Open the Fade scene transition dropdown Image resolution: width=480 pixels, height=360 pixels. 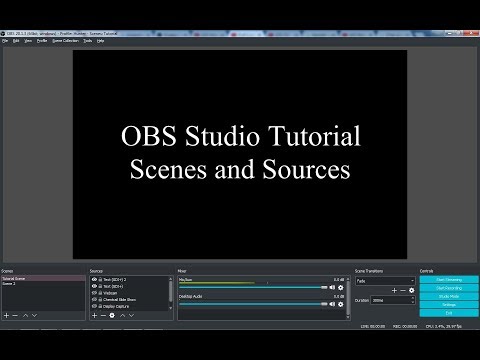point(385,281)
